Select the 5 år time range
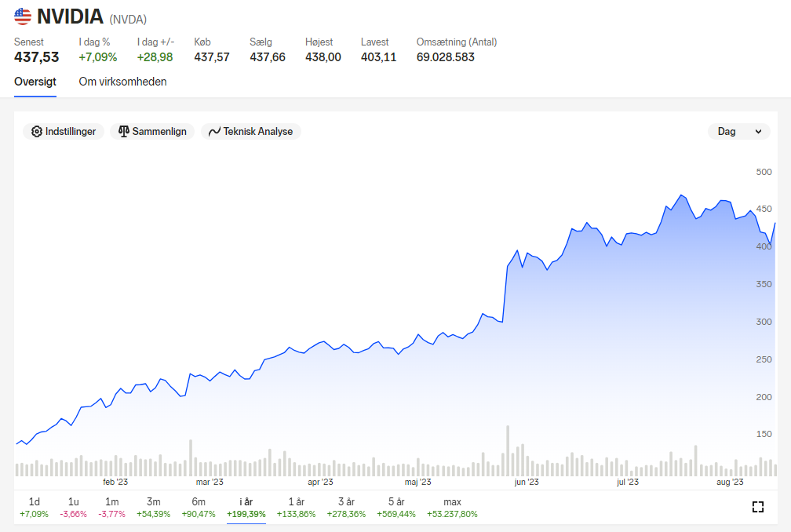Screen dimensions: 791x532 (x=396, y=508)
